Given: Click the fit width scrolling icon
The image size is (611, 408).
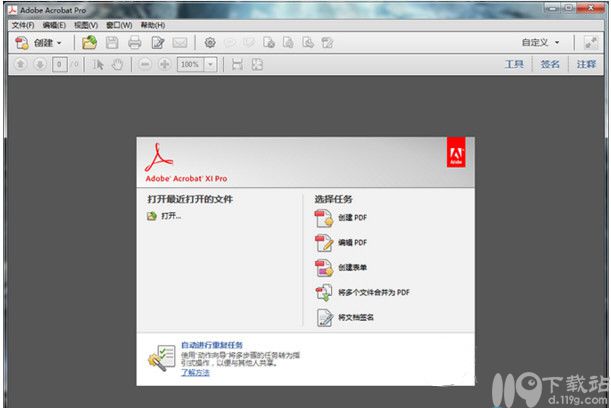Looking at the screenshot, I should click(x=237, y=64).
